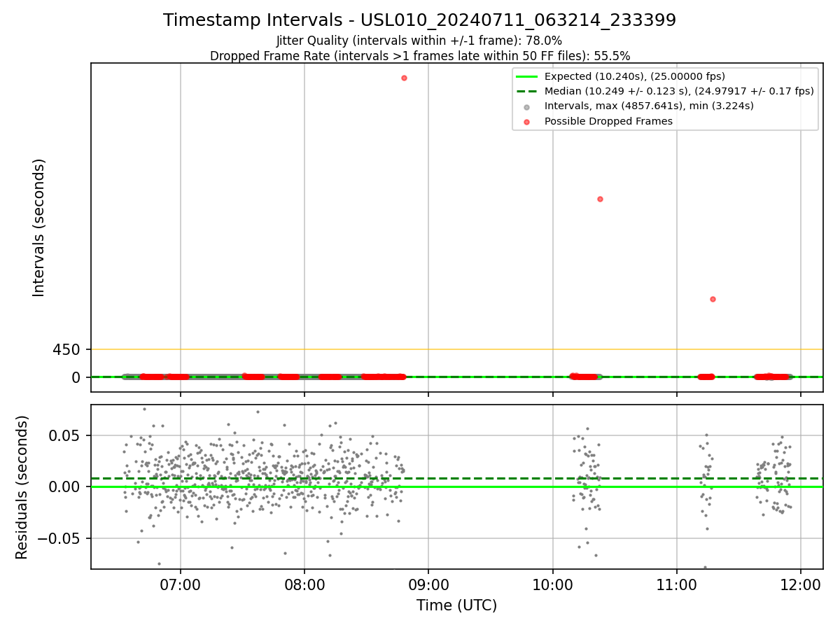Select the 'Dropped Frame Rate' subtitle line showing 55.5%
The image size is (840, 630).
420,56
